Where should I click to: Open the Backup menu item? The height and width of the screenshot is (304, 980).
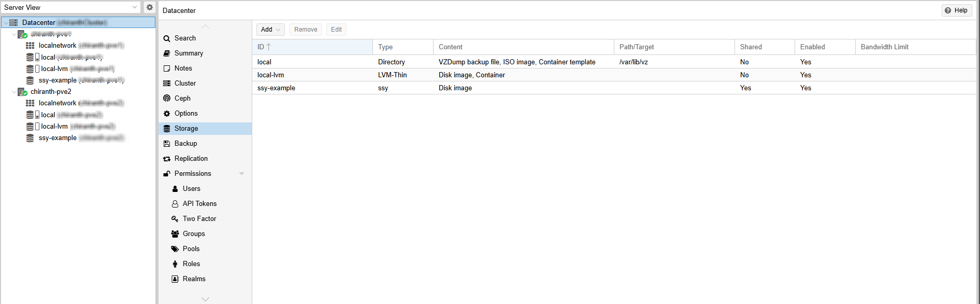click(185, 144)
